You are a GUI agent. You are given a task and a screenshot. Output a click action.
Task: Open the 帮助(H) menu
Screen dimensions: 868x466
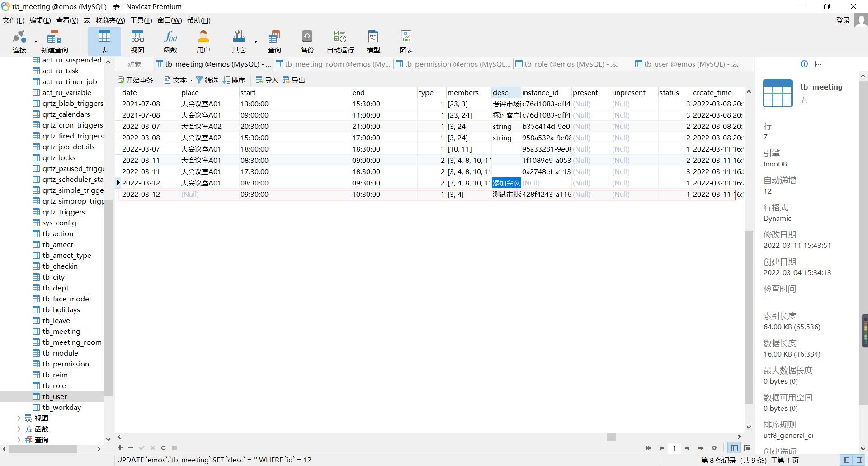[x=198, y=20]
